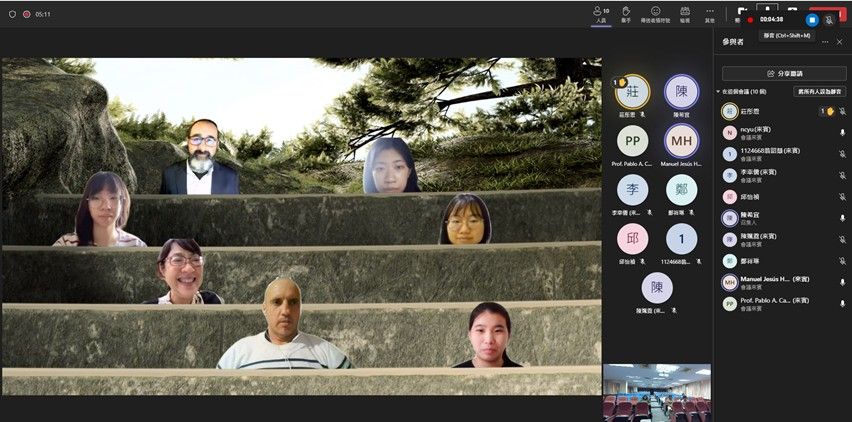Toggle mic icon for 1124668 participant row

(x=842, y=154)
